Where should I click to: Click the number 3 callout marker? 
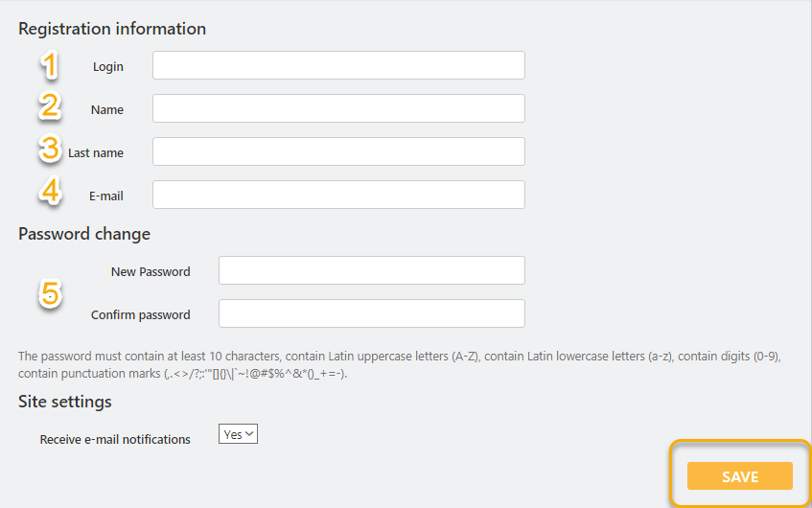[x=50, y=149]
